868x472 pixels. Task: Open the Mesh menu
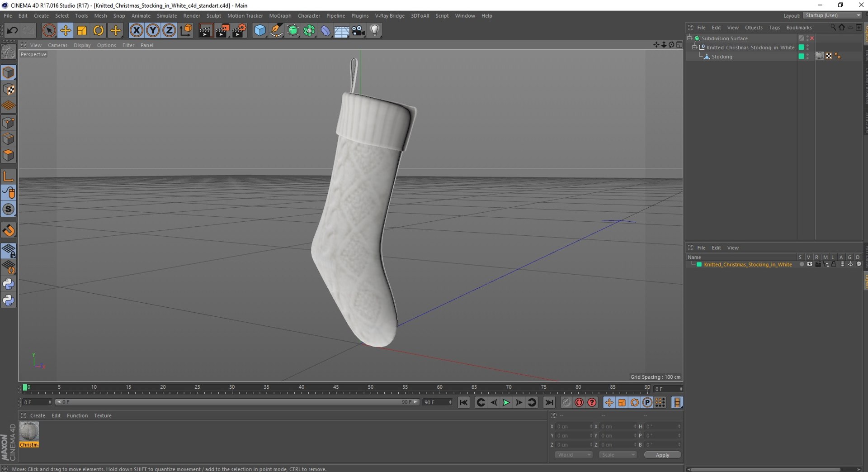100,16
